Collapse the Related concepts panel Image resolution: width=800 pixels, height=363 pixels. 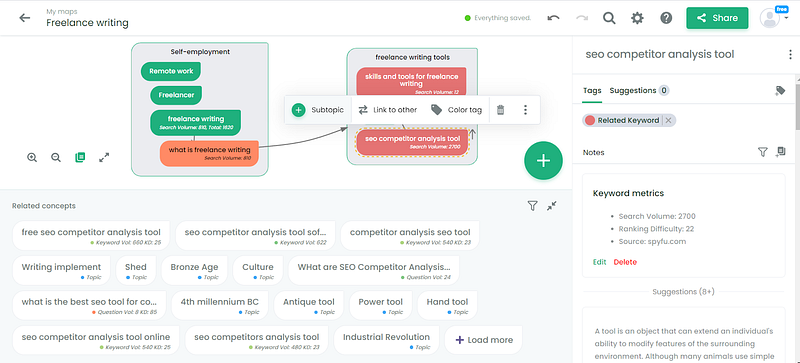[x=552, y=206]
